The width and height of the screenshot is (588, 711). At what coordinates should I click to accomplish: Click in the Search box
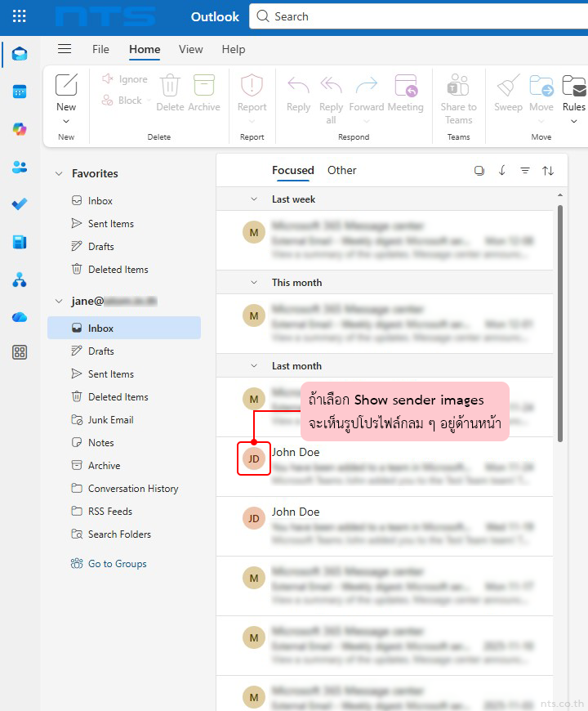(x=419, y=16)
